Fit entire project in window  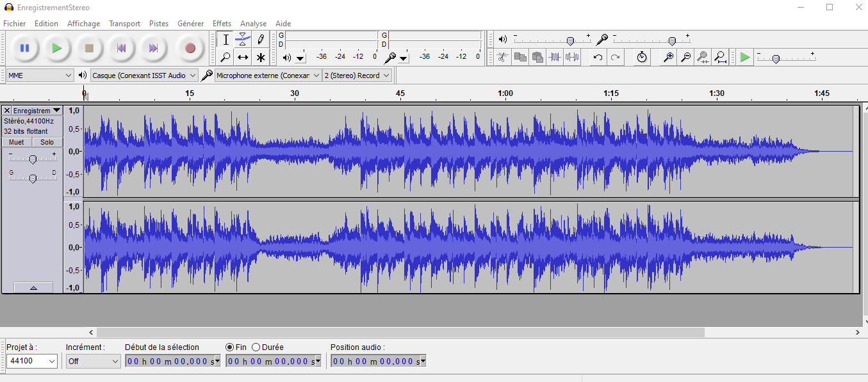(720, 58)
